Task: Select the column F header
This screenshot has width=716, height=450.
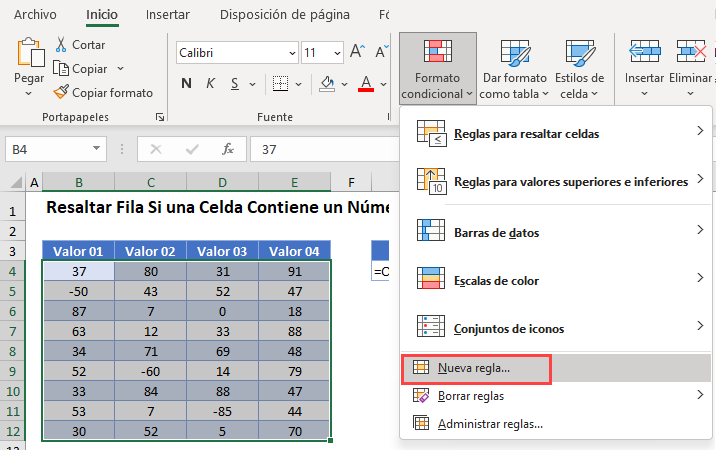Action: [351, 183]
